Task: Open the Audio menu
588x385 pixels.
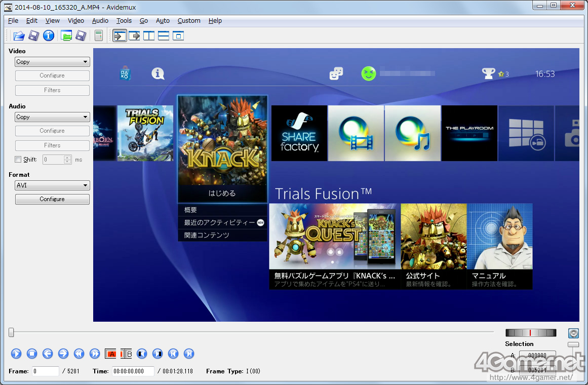Action: pyautogui.click(x=100, y=21)
